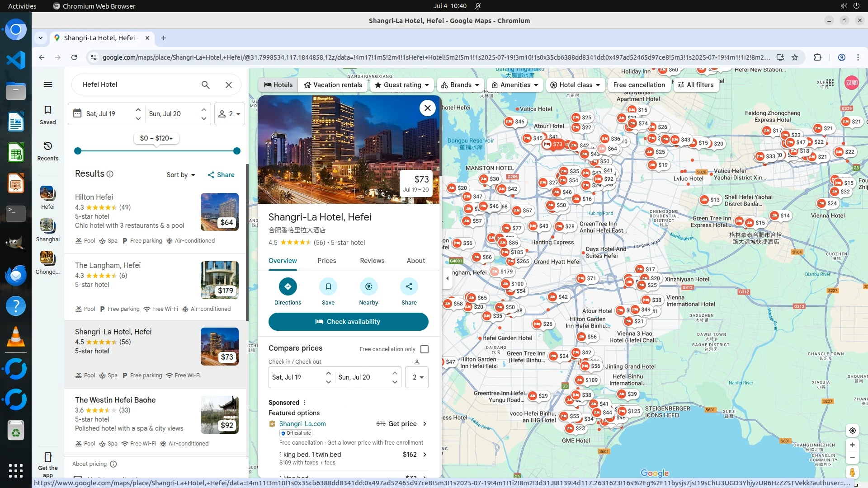Viewport: 868px width, 488px height.
Task: Toggle the Vacation rentals filter
Action: pos(333,85)
